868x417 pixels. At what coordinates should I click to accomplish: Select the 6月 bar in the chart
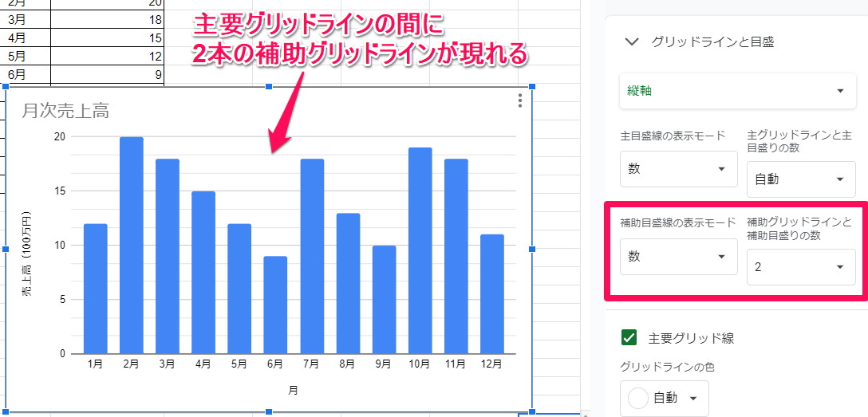pos(275,305)
